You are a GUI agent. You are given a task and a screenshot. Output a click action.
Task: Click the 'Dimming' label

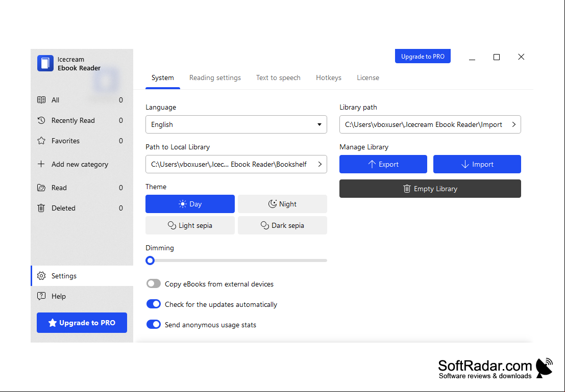click(160, 248)
